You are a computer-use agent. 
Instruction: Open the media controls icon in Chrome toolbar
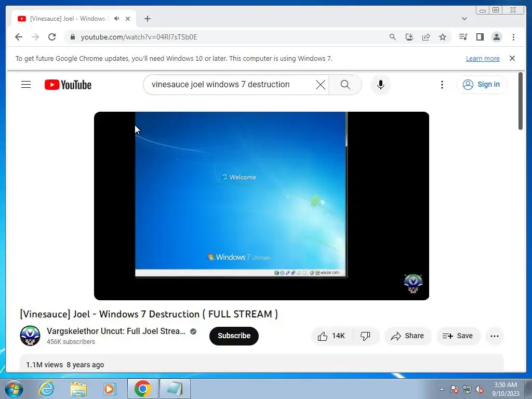pyautogui.click(x=463, y=37)
